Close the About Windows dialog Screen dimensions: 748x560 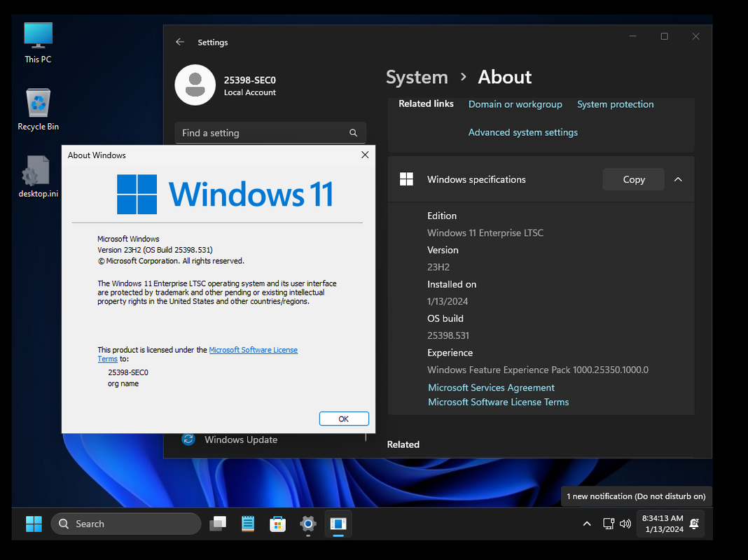tap(365, 155)
